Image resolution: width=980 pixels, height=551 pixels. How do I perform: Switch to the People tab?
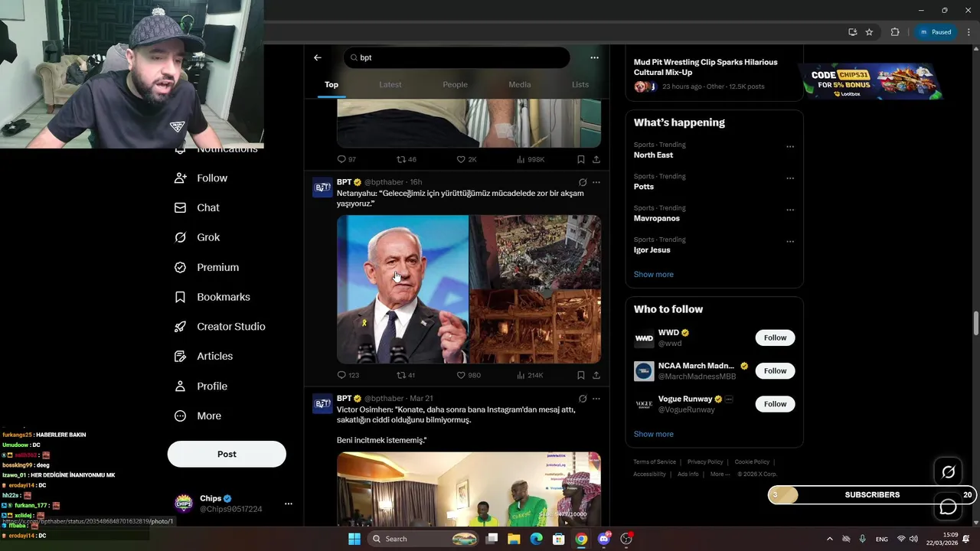pyautogui.click(x=455, y=84)
